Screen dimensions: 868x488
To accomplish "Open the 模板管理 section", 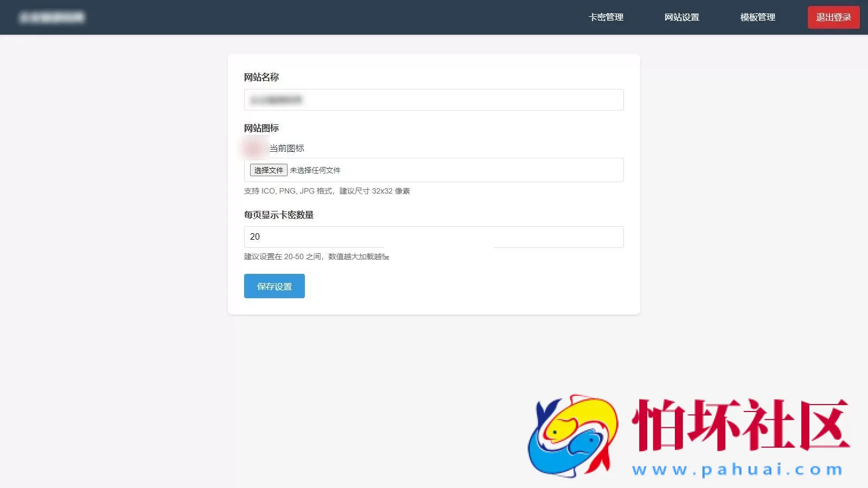I will 757,17.
